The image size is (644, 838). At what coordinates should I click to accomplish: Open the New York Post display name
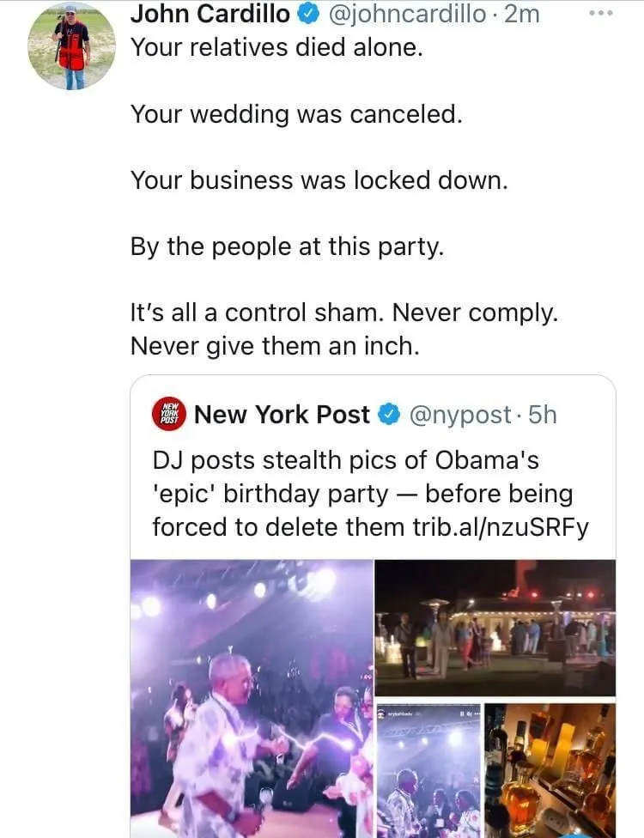click(x=282, y=415)
